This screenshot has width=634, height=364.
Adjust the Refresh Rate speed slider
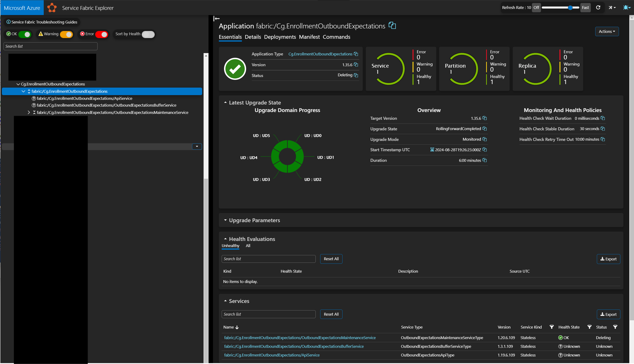coord(571,7)
